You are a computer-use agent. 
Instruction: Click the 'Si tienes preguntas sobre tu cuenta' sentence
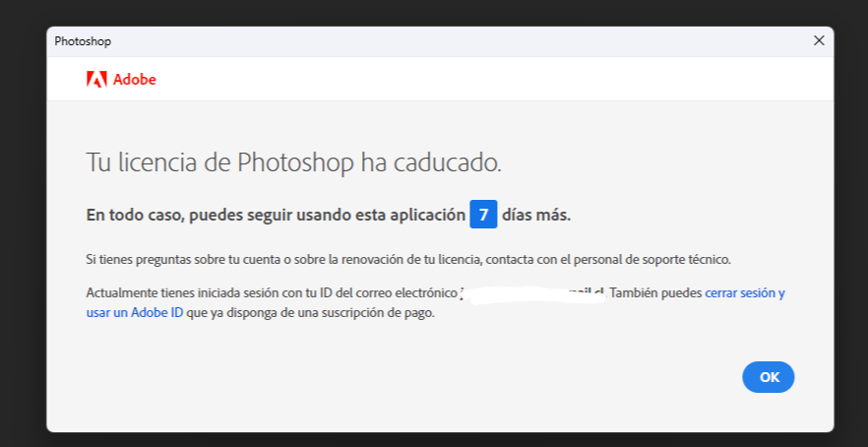[408, 259]
